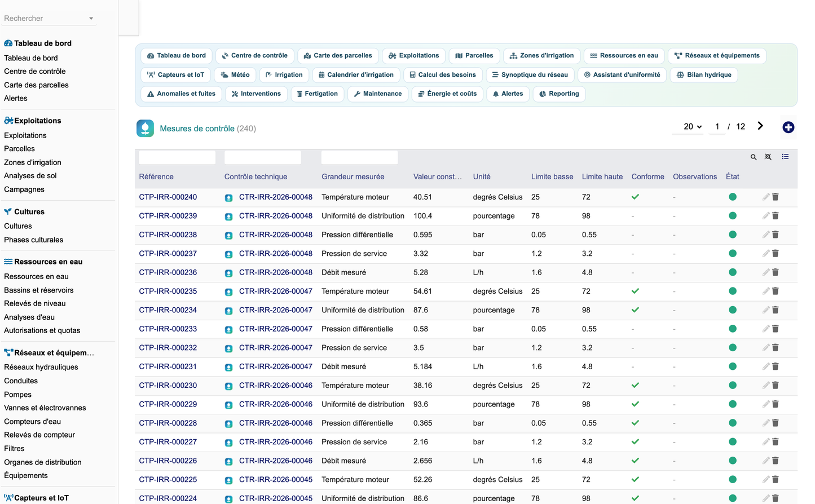Viewport: 815px width, 504px height.
Task: Click the Contrôle technique filter input
Action: point(263,157)
